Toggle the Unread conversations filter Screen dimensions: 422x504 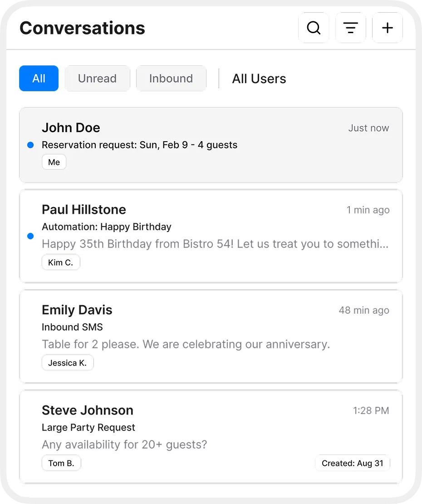[x=97, y=78]
